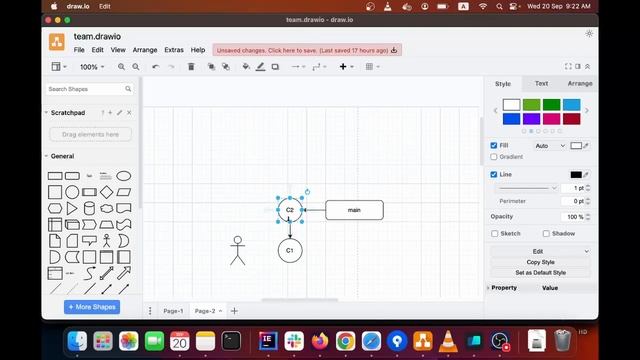
Task: Add to Scratchpad with plus icon
Action: pyautogui.click(x=110, y=113)
